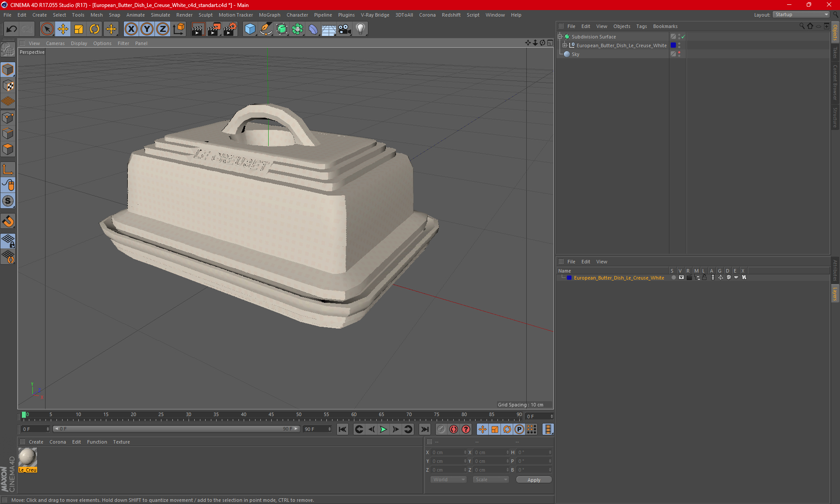Go to end of animation

point(424,429)
